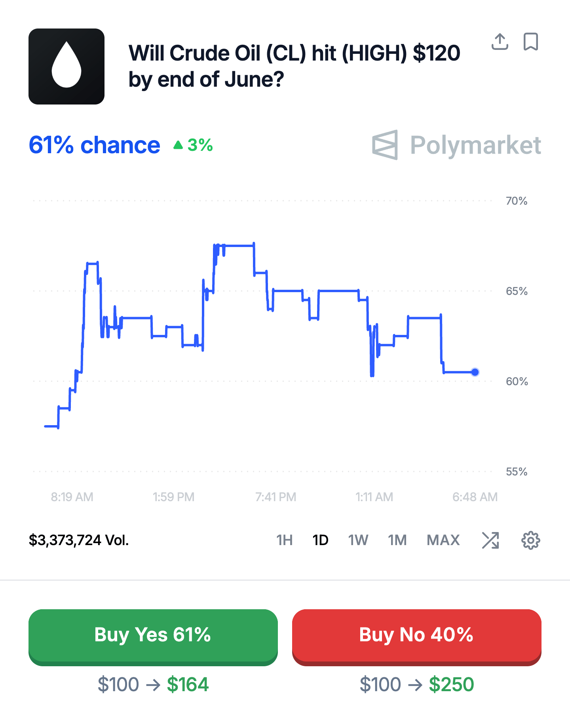Click the $100 → $250 payout under Buy No
Viewport: 570px width, 728px height.
[x=416, y=684]
